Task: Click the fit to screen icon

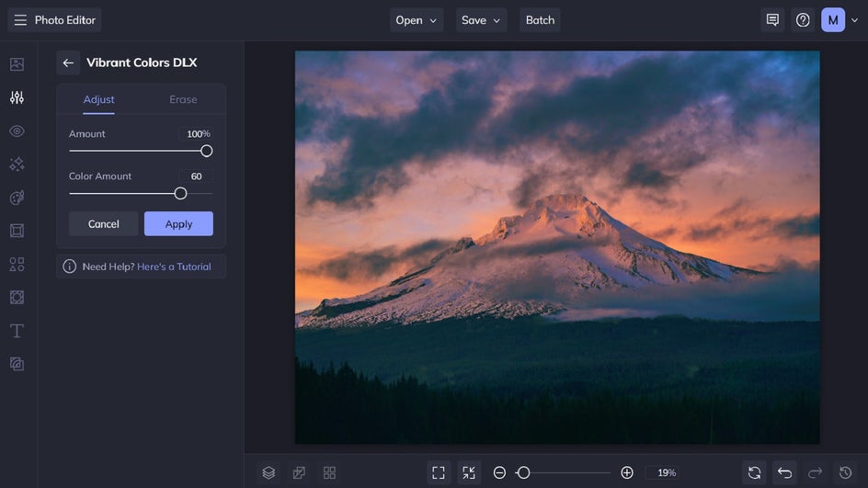Action: click(x=439, y=472)
